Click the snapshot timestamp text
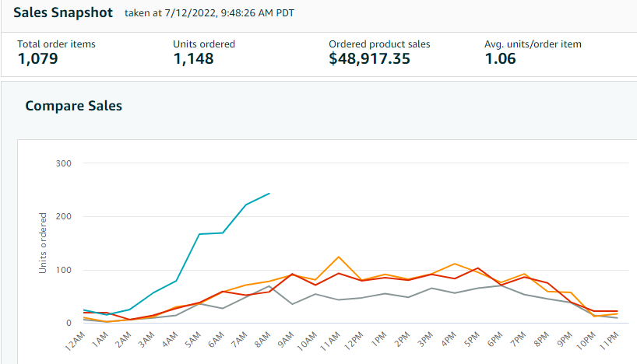Image resolution: width=637 pixels, height=364 pixels. coord(209,13)
